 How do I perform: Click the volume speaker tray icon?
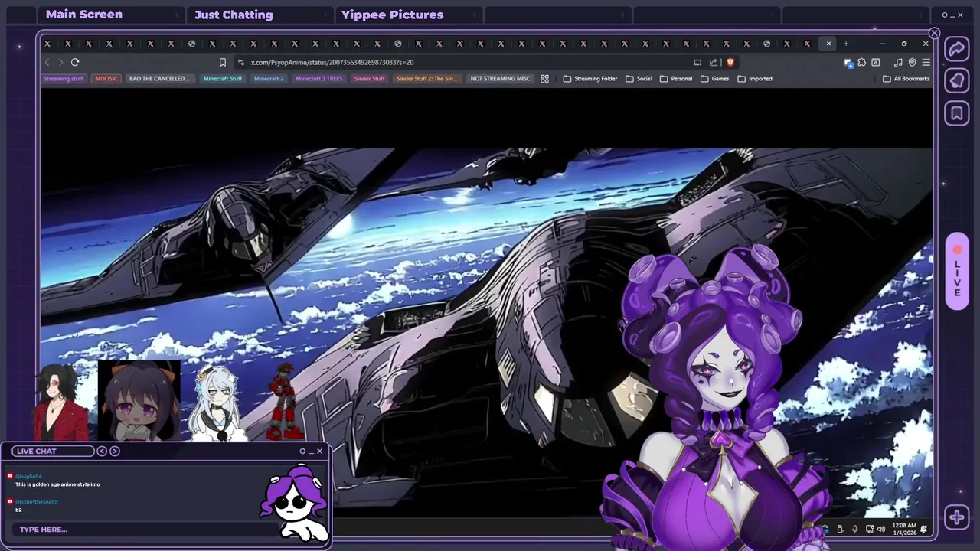(x=881, y=529)
